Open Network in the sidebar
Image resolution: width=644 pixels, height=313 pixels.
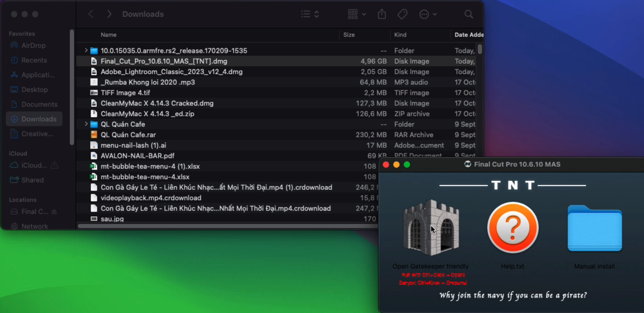coord(34,226)
